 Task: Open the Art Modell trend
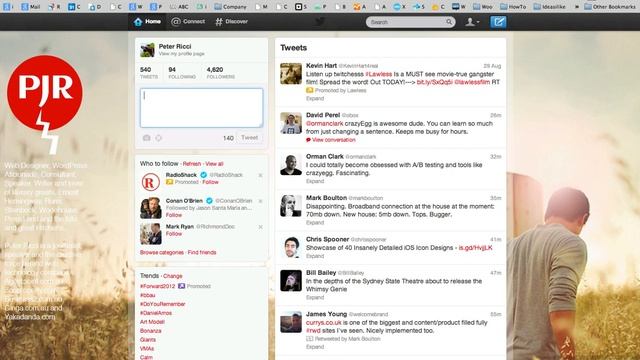coord(152,322)
